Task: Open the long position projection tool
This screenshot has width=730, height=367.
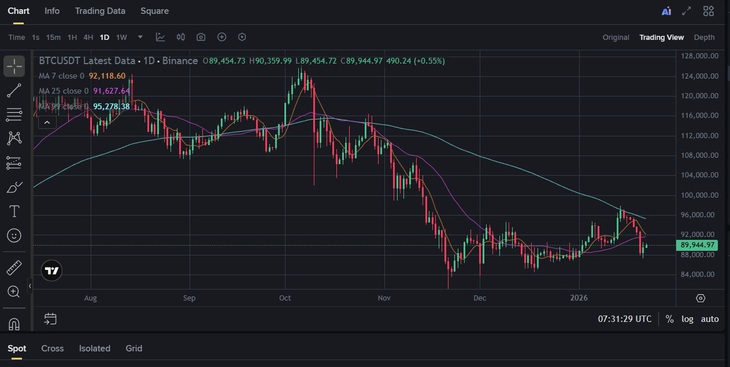Action: point(14,163)
